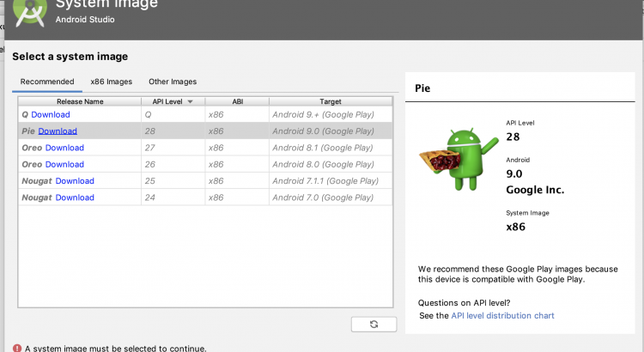The width and height of the screenshot is (644, 352).
Task: Download the Oreo API 26 image
Action: (64, 164)
